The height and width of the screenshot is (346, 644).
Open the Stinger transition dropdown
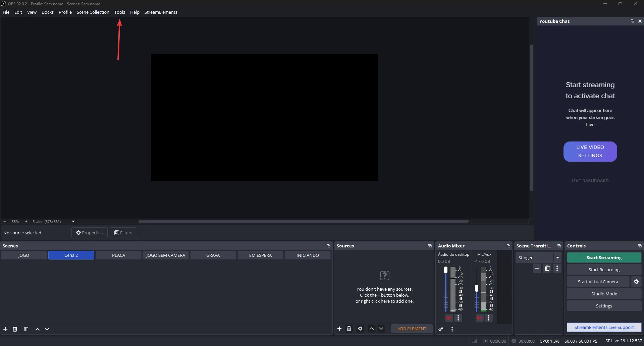pyautogui.click(x=558, y=257)
